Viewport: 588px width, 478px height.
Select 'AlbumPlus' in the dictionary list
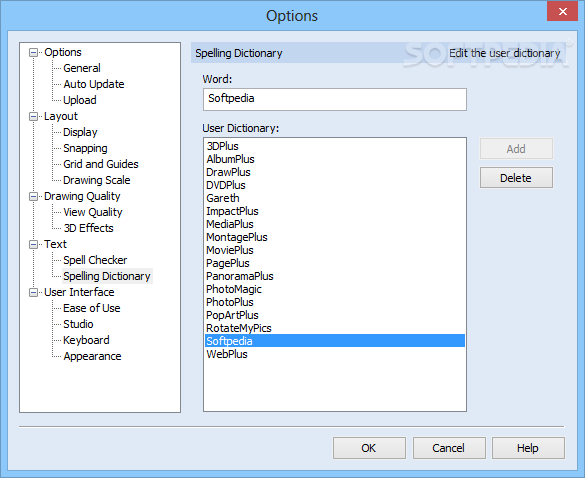pyautogui.click(x=334, y=159)
